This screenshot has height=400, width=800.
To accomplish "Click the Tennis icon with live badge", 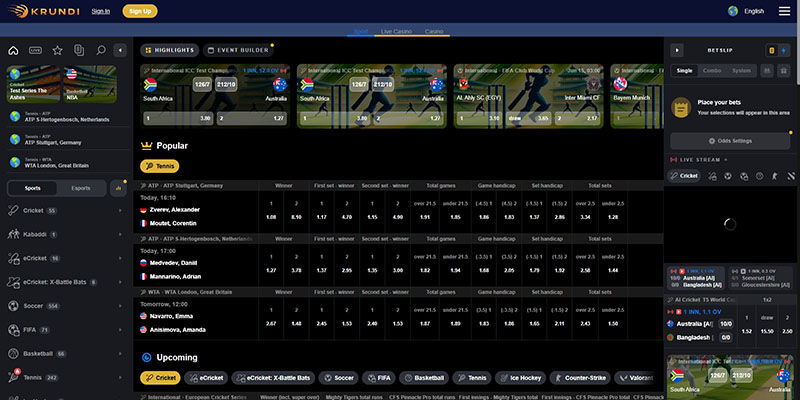I will (x=13, y=377).
